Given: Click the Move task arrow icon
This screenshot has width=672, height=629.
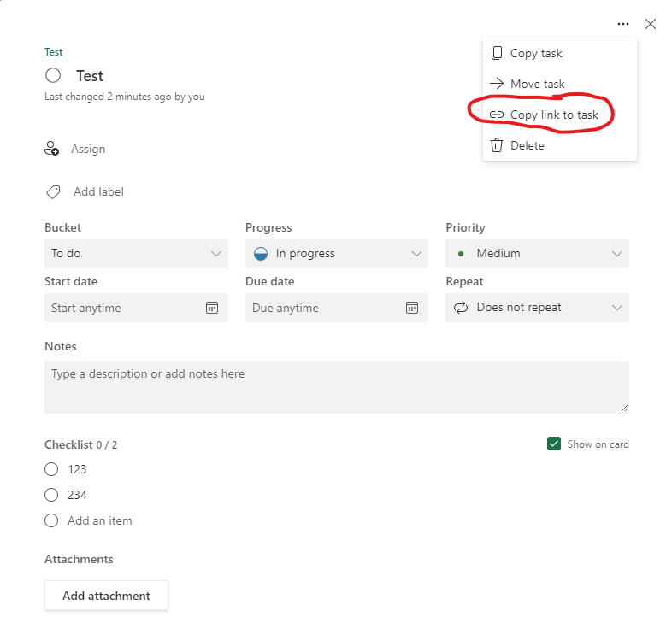Looking at the screenshot, I should coord(496,84).
